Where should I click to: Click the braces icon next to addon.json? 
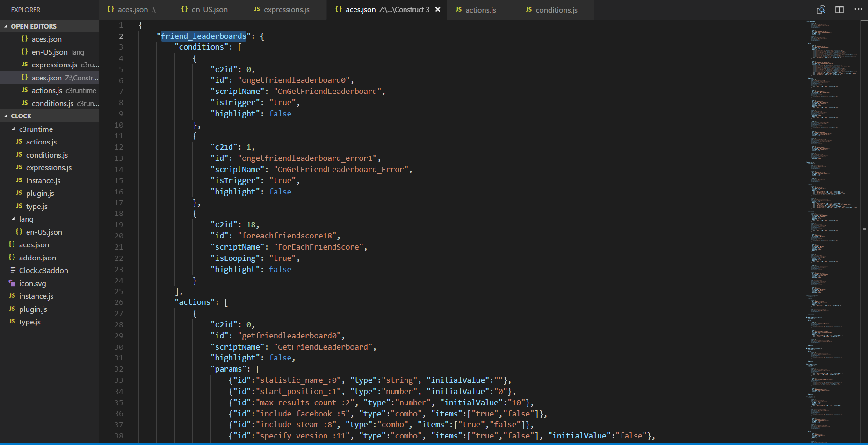click(x=11, y=258)
